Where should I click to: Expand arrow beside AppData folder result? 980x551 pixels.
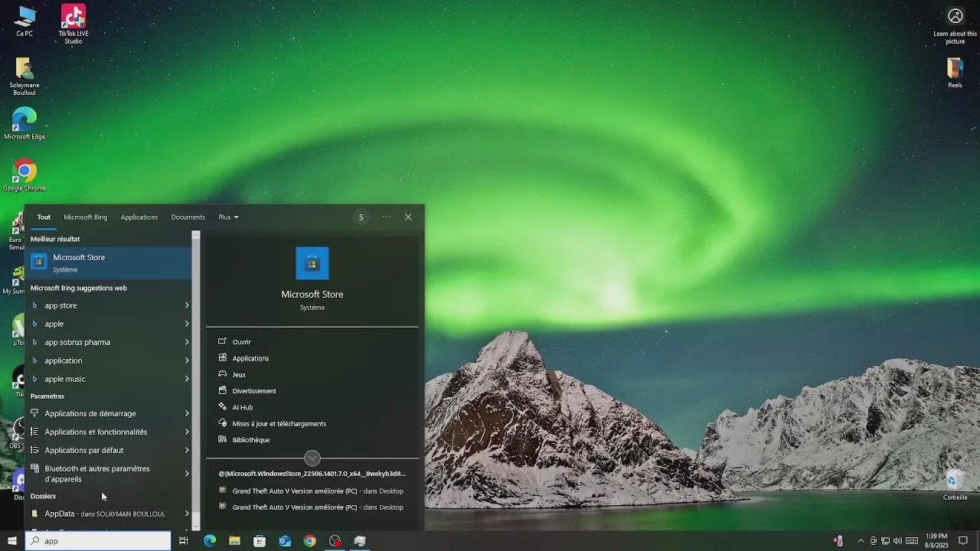(187, 514)
